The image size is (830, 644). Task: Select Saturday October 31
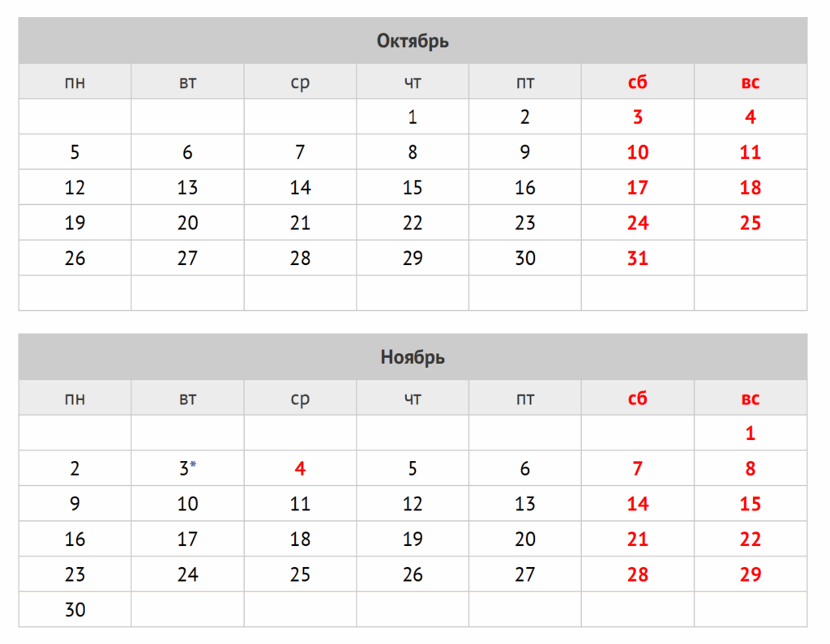click(638, 258)
